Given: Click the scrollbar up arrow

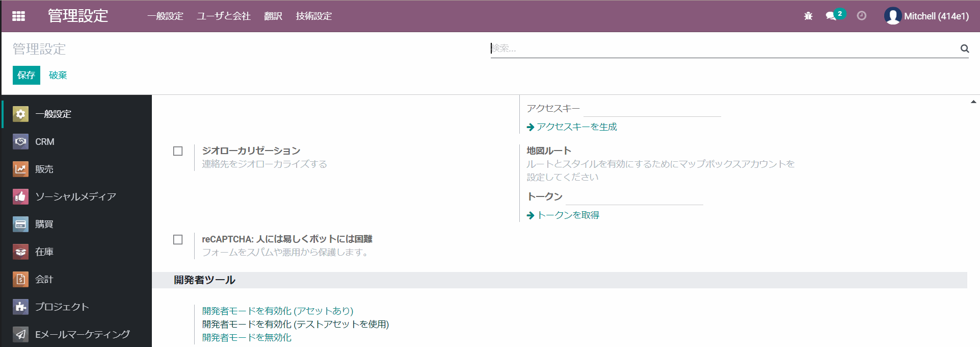Looking at the screenshot, I should click(973, 102).
